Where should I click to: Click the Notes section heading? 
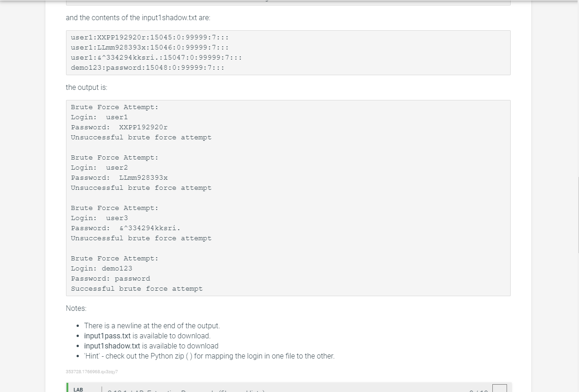(76, 308)
